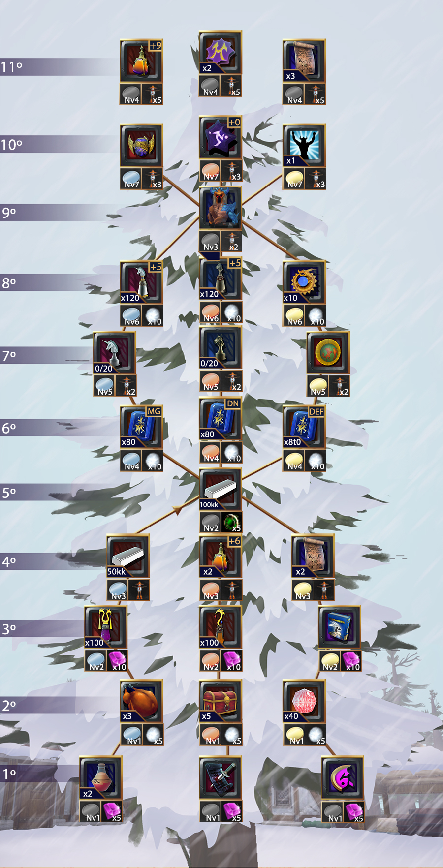The image size is (443, 868).
Task: Select the purple star +0 icon
Action: 221,138
